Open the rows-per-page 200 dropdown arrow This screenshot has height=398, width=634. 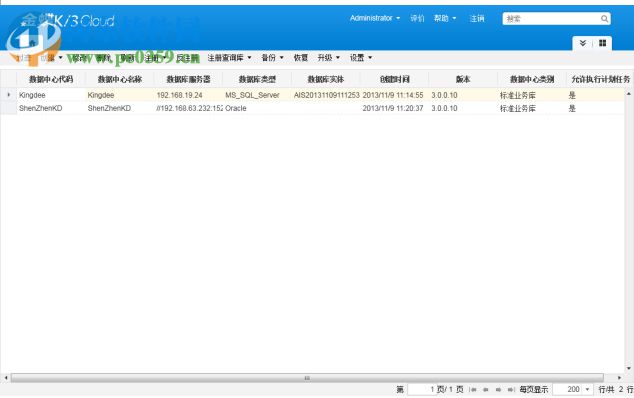pos(588,390)
